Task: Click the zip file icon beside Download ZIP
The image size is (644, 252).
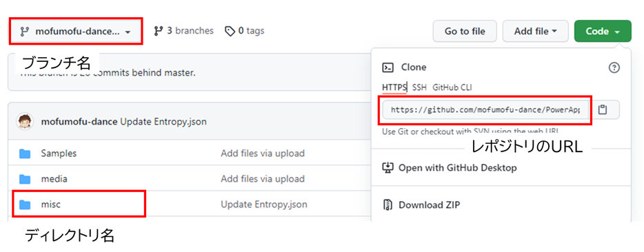Action: point(387,204)
